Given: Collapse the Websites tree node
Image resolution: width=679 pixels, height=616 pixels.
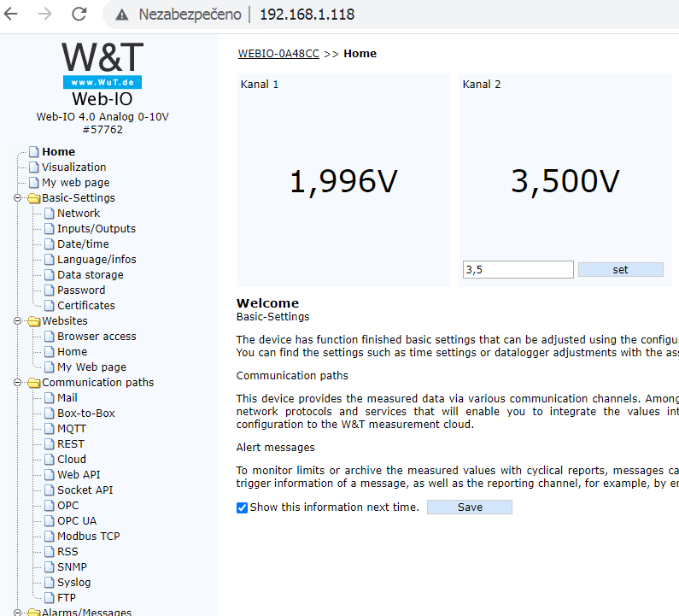Looking at the screenshot, I should coord(17,321).
